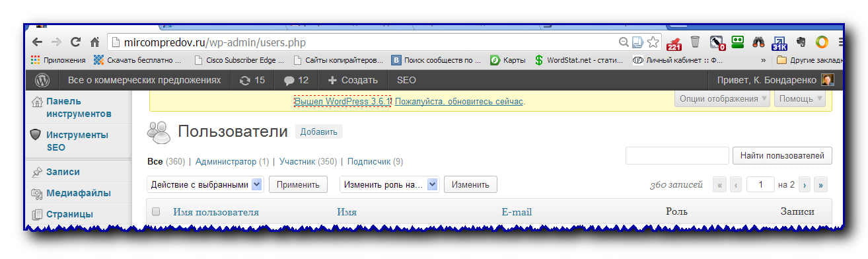This screenshot has width=868, height=259.
Task: Open the WordStat.net bookmark
Action: tap(579, 60)
